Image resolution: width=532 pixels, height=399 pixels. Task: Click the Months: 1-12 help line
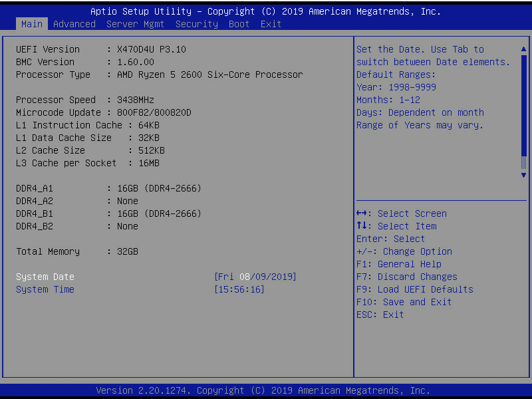point(388,100)
